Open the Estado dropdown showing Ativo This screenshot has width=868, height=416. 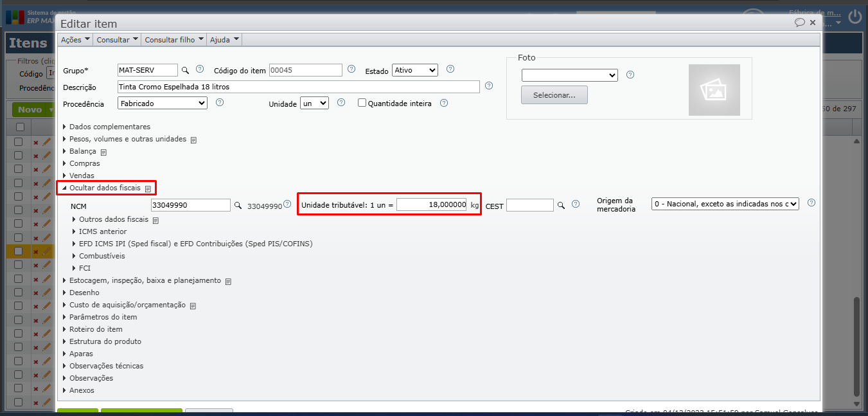415,70
